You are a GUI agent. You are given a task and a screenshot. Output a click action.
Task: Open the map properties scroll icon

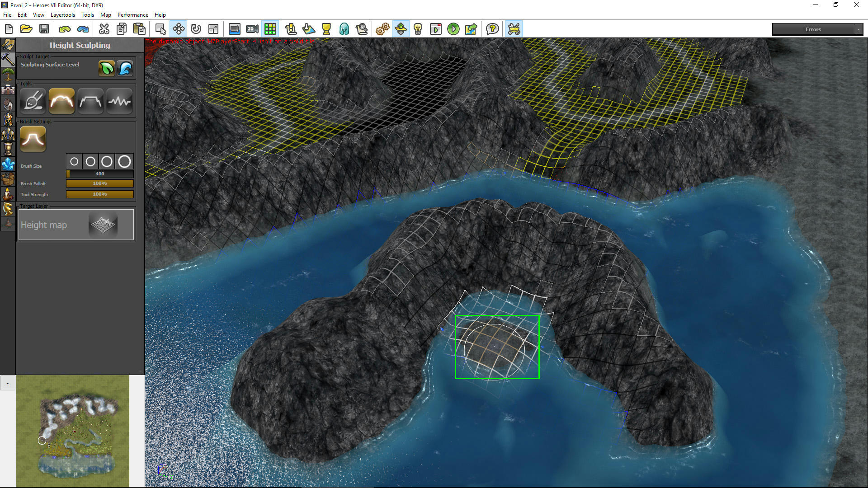point(291,29)
